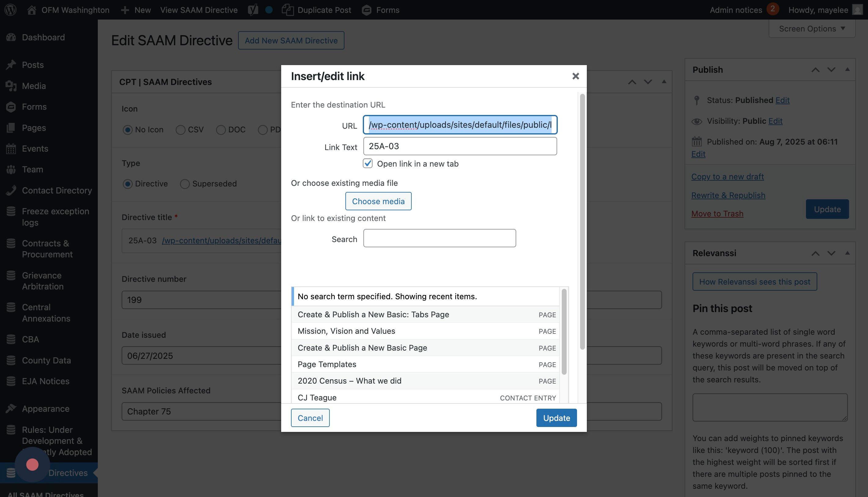This screenshot has width=868, height=497.
Task: Click View SAAM Directive in admin bar
Action: (199, 9)
